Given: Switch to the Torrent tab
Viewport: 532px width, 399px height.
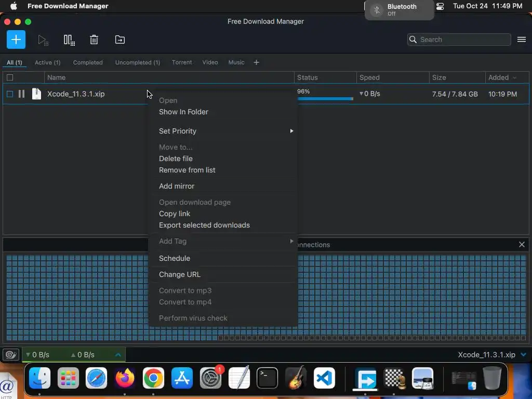Looking at the screenshot, I should (182, 62).
